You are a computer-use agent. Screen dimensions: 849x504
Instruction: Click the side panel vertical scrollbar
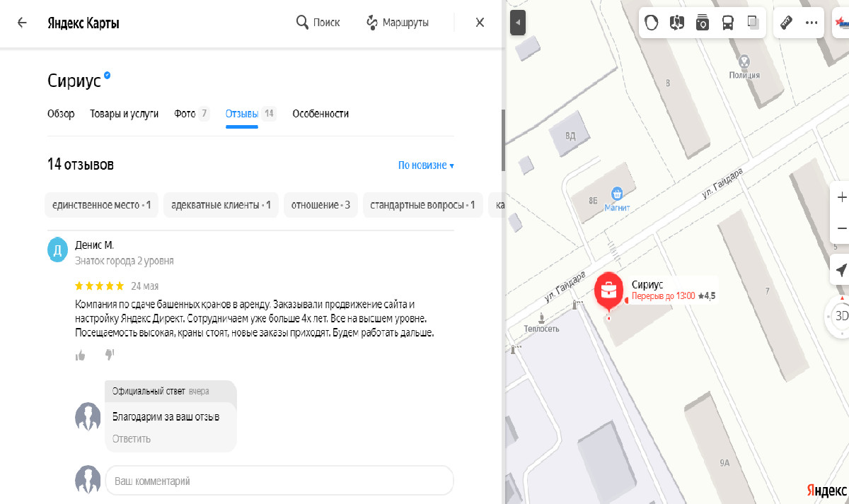[x=503, y=140]
